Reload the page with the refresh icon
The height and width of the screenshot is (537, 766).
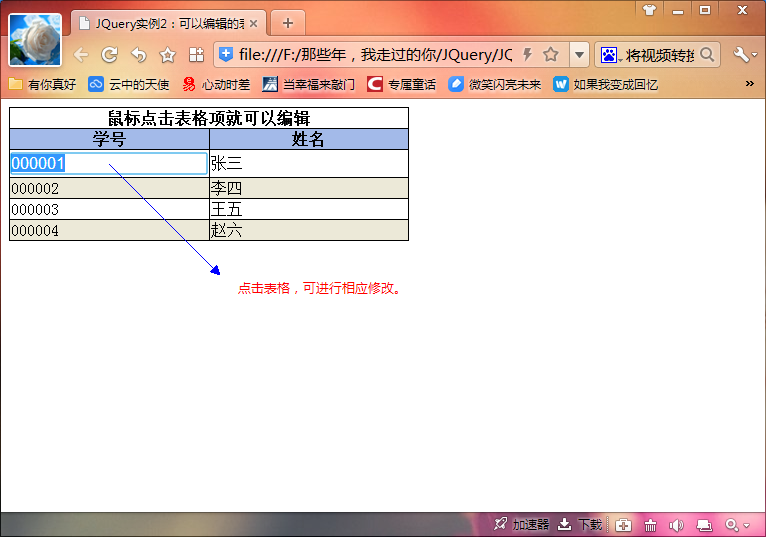pos(109,55)
